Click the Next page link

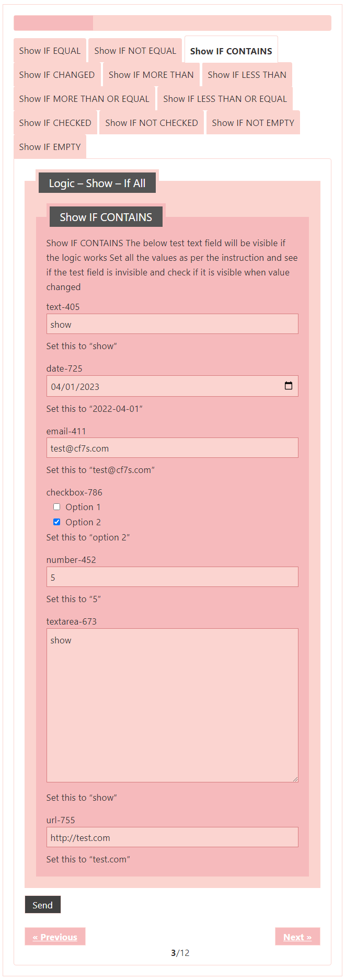297,937
